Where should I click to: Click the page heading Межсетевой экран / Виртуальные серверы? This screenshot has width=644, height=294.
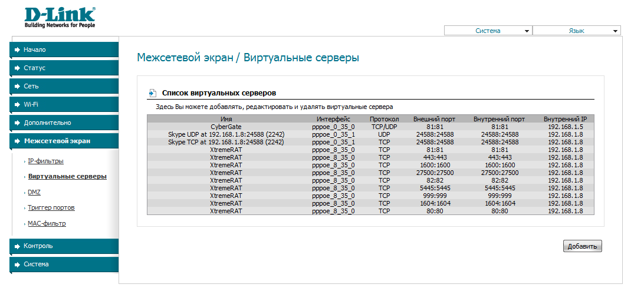(x=248, y=57)
